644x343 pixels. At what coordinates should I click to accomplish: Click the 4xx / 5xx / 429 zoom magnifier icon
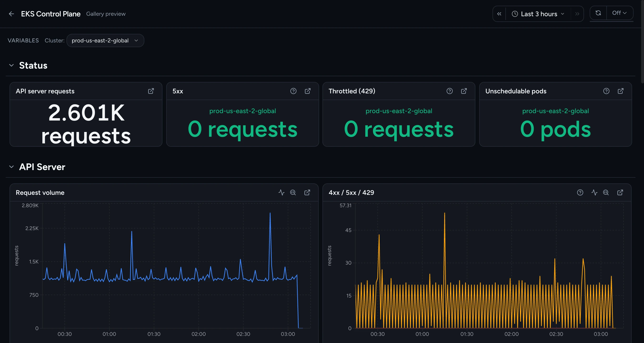tap(606, 192)
